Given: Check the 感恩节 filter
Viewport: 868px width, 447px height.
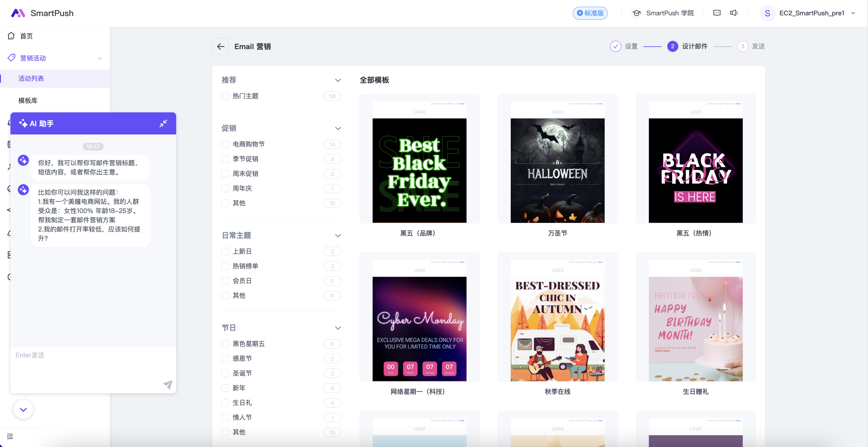Looking at the screenshot, I should pos(225,359).
